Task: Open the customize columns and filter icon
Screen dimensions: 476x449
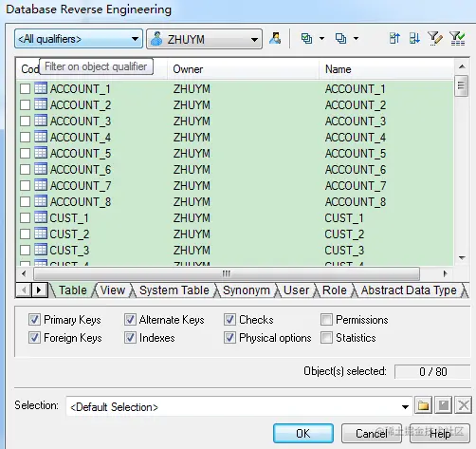Action: 435,39
